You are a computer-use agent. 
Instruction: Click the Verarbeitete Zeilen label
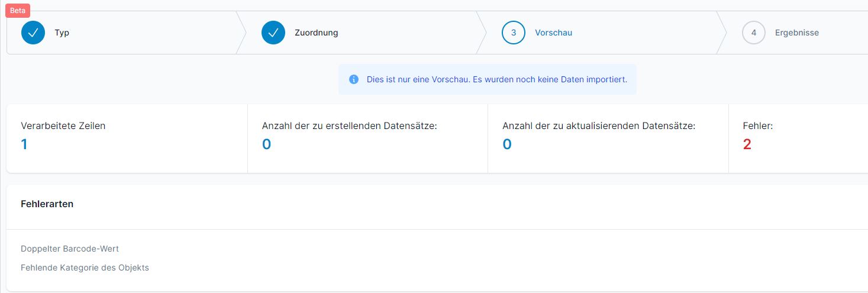coord(63,125)
